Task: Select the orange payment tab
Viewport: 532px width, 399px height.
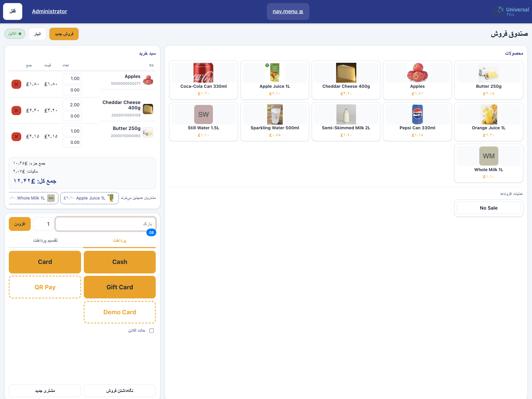Action: (x=120, y=240)
